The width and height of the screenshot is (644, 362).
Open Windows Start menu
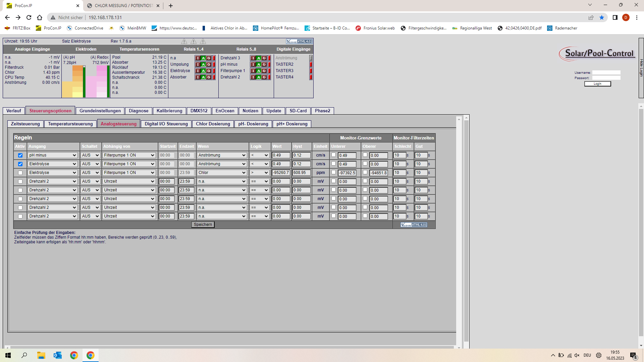(x=8, y=355)
